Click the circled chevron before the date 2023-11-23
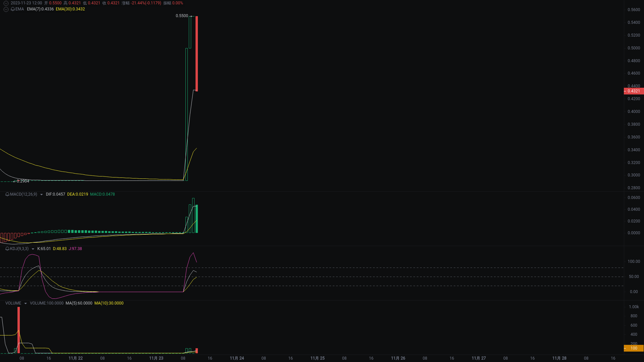Screen dimensions: 644x362 (6, 3)
